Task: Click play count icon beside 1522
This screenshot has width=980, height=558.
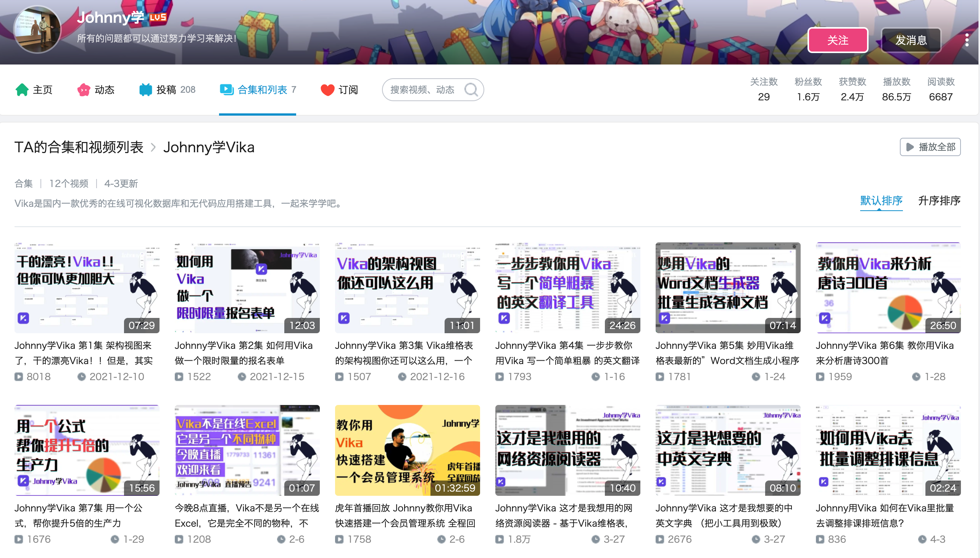Action: (179, 377)
